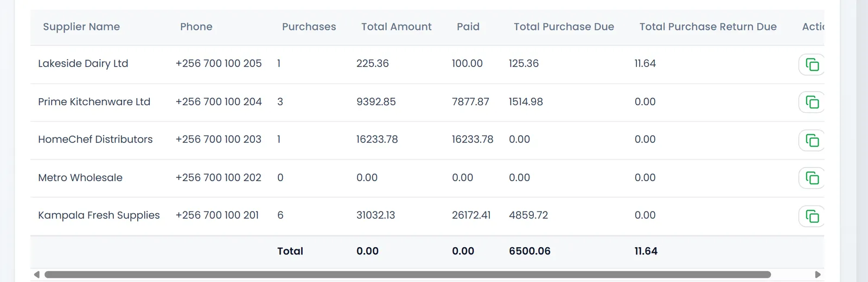Image resolution: width=868 pixels, height=282 pixels.
Task: Click HomeChef Distributors total amount 16233.78
Action: point(377,139)
